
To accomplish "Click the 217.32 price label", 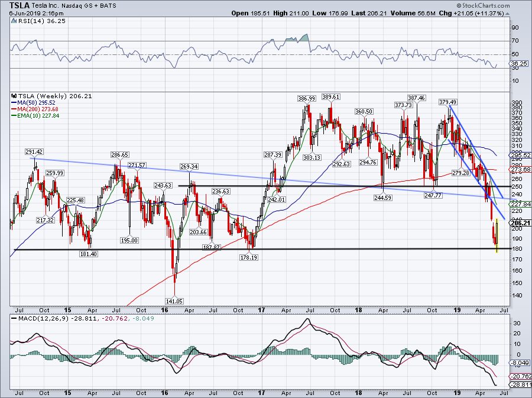I will click(x=45, y=220).
